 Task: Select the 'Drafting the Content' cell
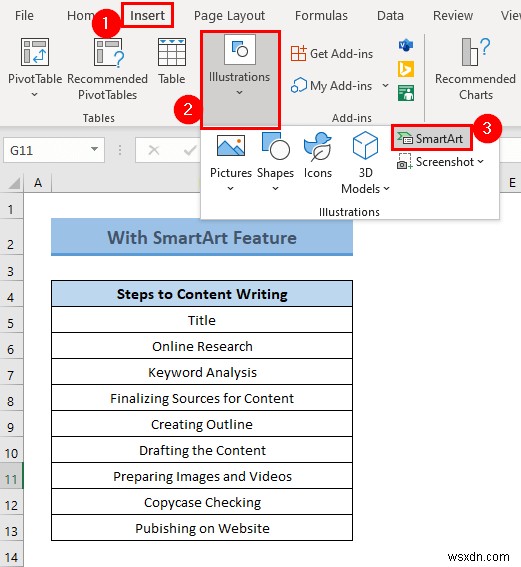202,450
